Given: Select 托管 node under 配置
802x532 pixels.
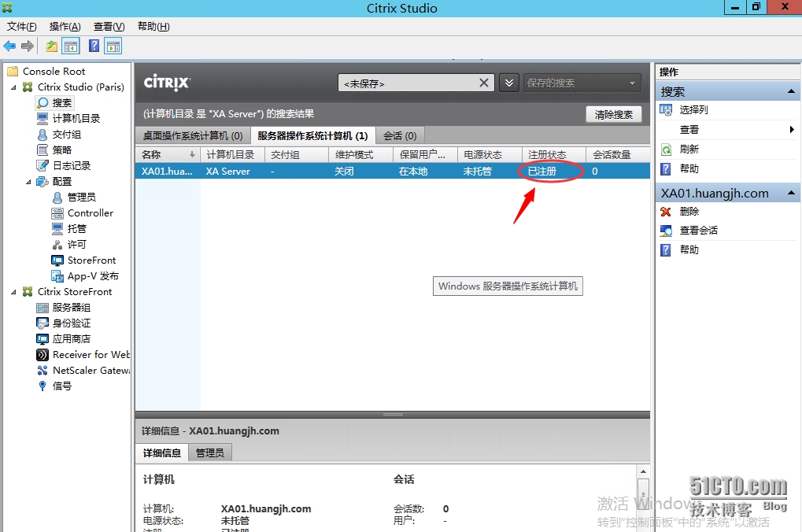Looking at the screenshot, I should [70, 229].
